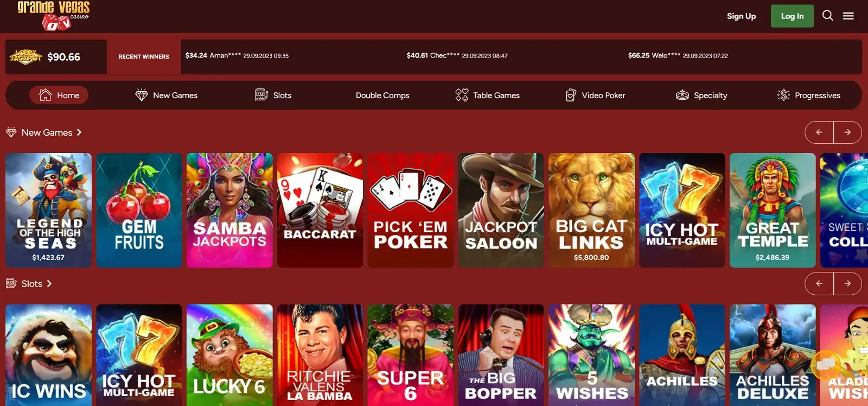Switch to the Video Poker tab
Viewport: 868px width, 406px height.
coord(595,95)
